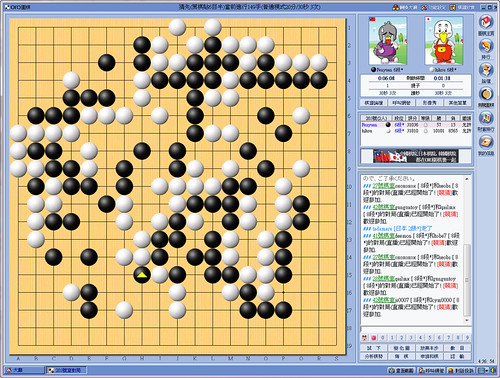Click first status bar button with round icon

pyautogui.click(x=402, y=370)
